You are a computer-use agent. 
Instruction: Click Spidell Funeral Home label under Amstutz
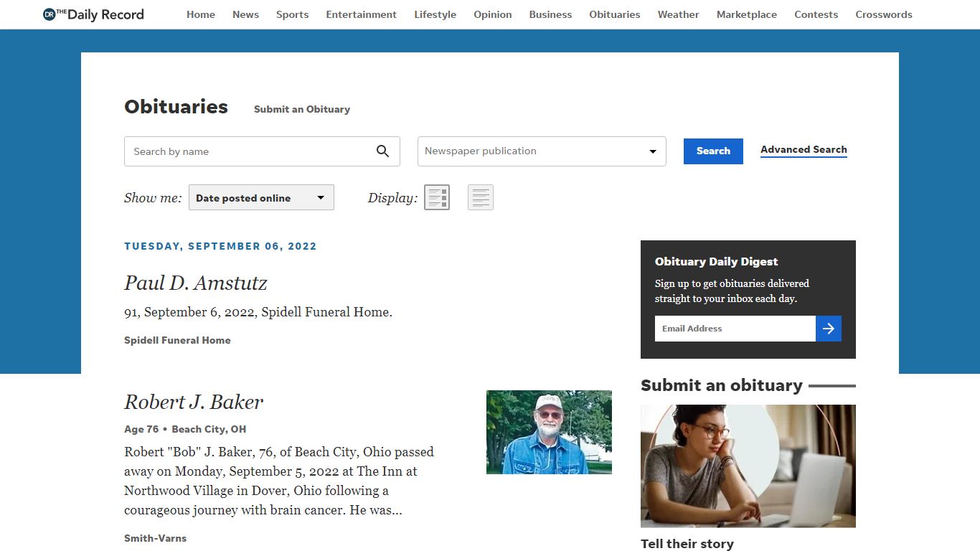click(177, 340)
